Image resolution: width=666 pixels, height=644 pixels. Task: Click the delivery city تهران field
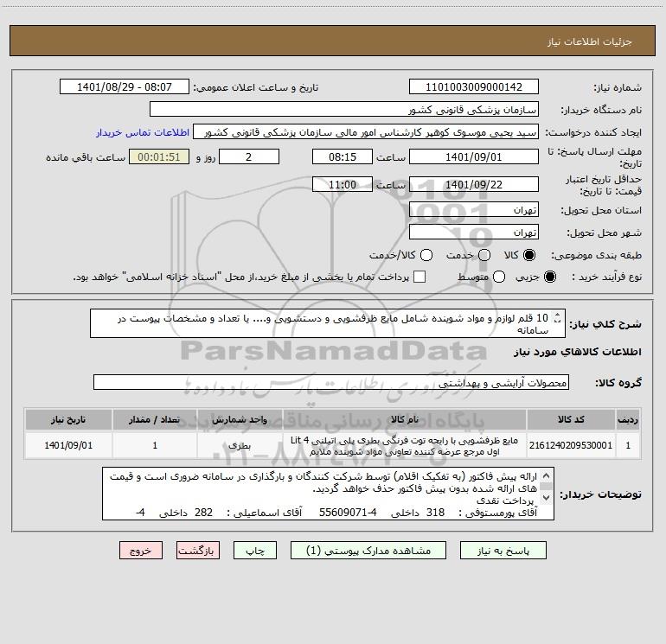(x=474, y=233)
